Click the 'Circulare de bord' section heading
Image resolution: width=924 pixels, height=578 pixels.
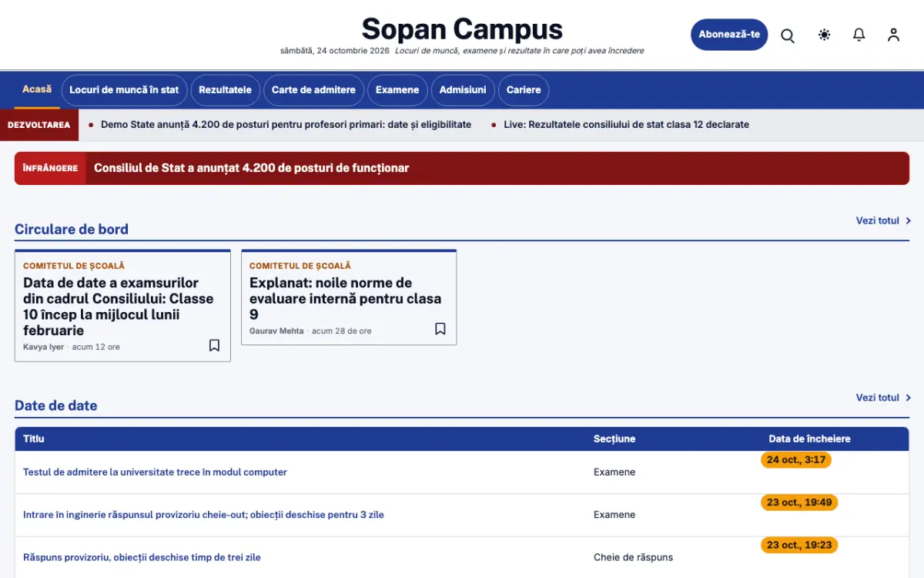click(72, 229)
